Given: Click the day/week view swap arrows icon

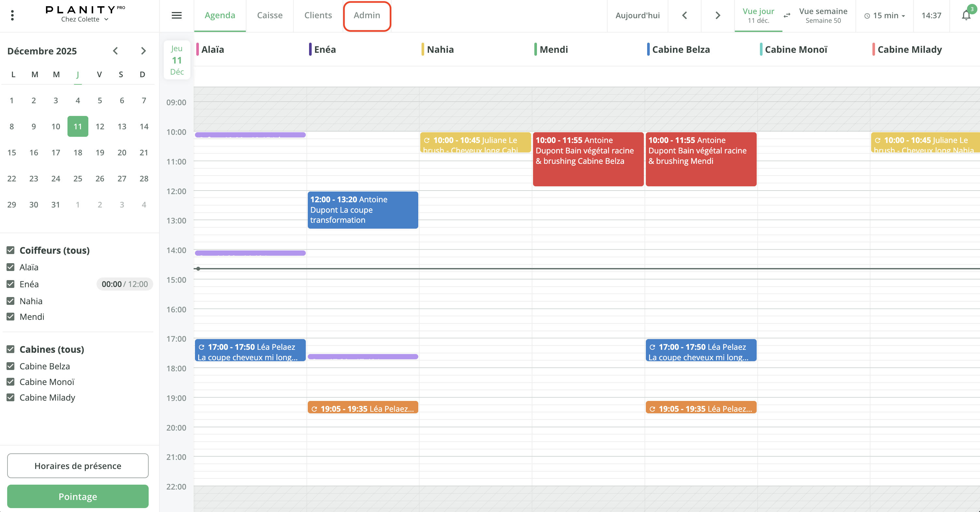Looking at the screenshot, I should (x=787, y=15).
